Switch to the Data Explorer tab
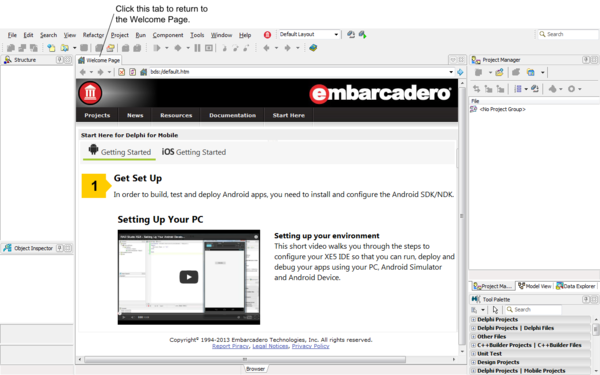 point(576,286)
